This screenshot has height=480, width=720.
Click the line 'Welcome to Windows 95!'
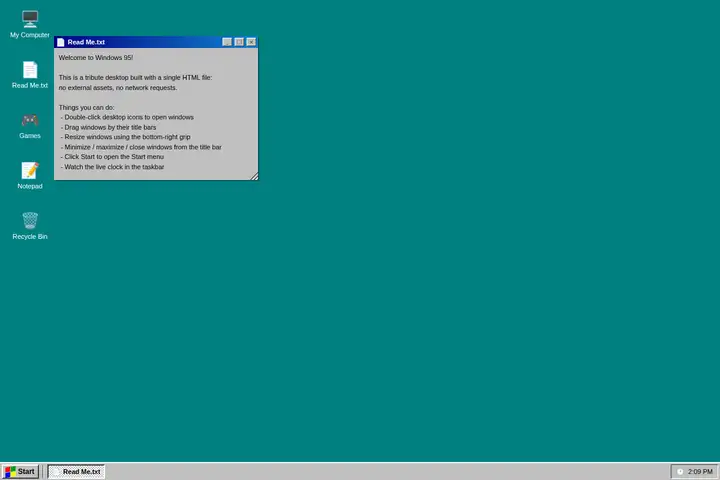(x=96, y=58)
